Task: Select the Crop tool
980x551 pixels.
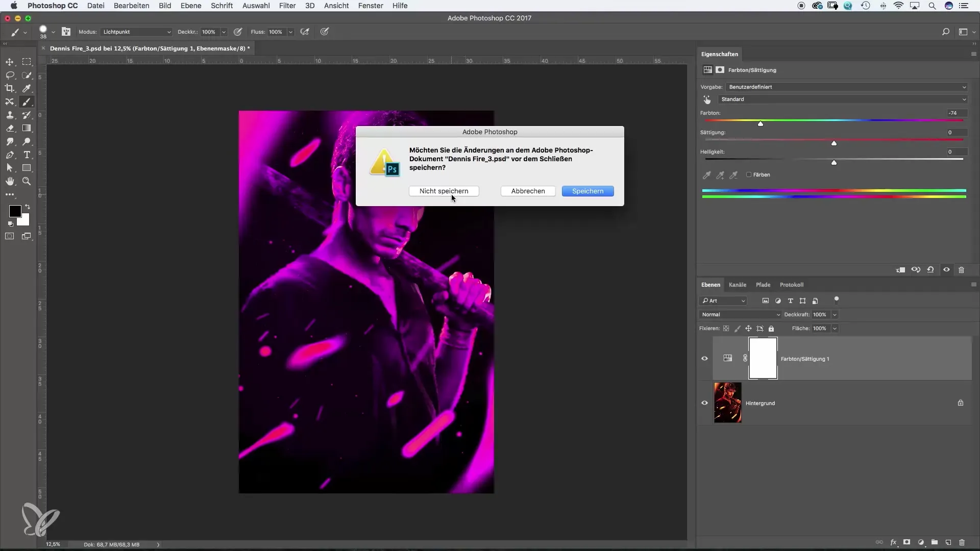Action: pos(10,88)
